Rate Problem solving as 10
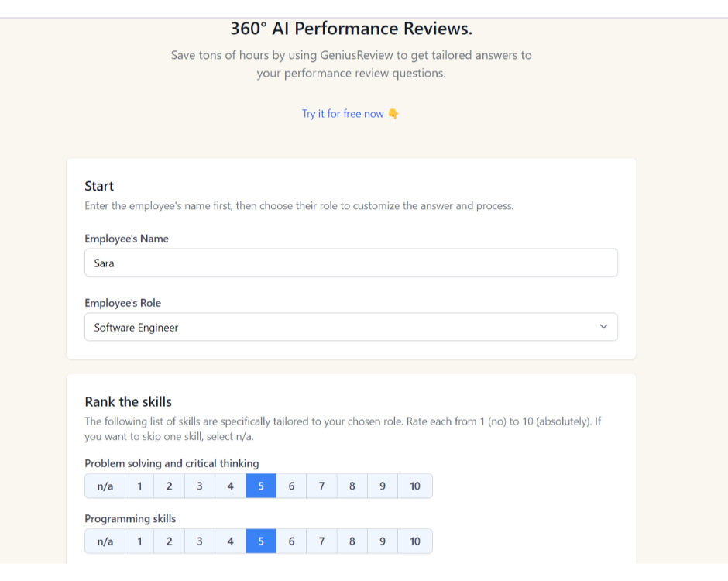This screenshot has width=728, height=581. coord(415,486)
